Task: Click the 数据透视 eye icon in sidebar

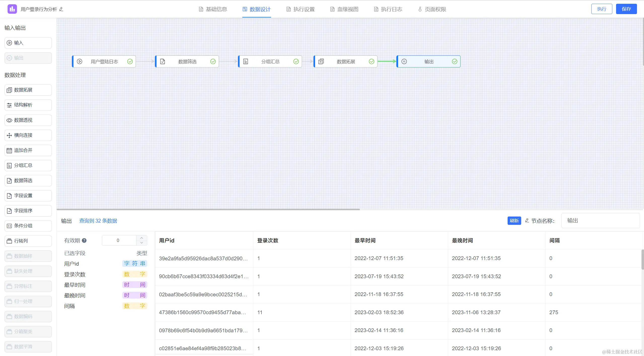Action: pyautogui.click(x=9, y=120)
